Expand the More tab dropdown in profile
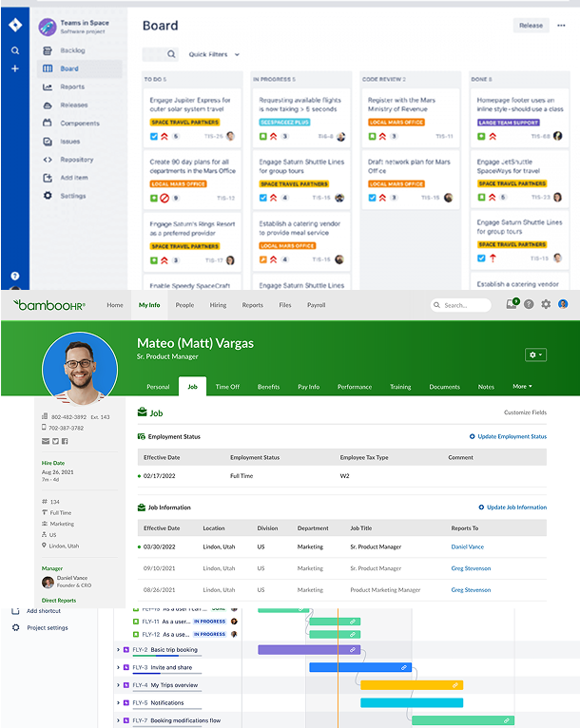The image size is (580, 728). tap(522, 387)
